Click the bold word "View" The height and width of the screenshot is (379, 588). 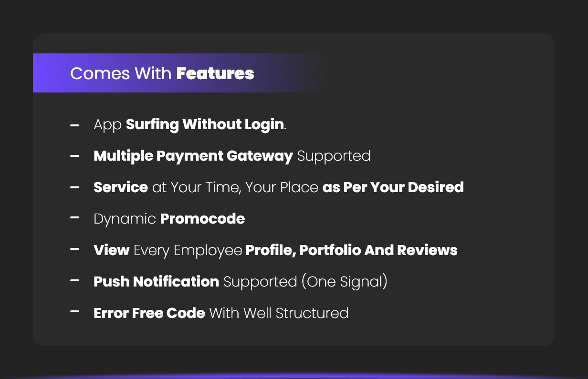click(112, 250)
